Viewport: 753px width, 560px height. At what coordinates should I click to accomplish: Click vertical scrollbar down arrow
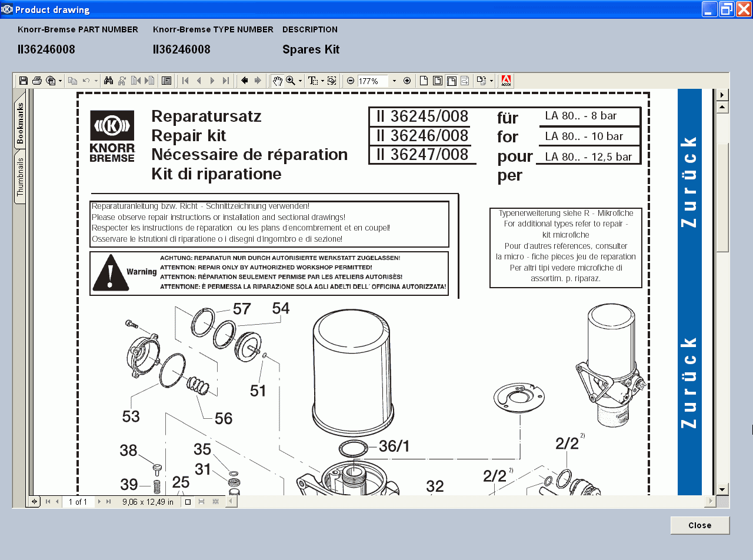coord(722,489)
